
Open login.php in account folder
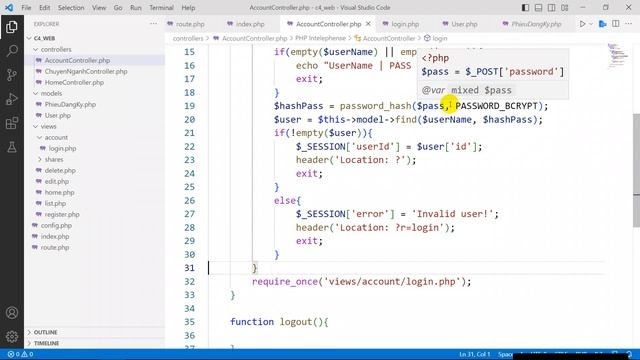pyautogui.click(x=62, y=149)
